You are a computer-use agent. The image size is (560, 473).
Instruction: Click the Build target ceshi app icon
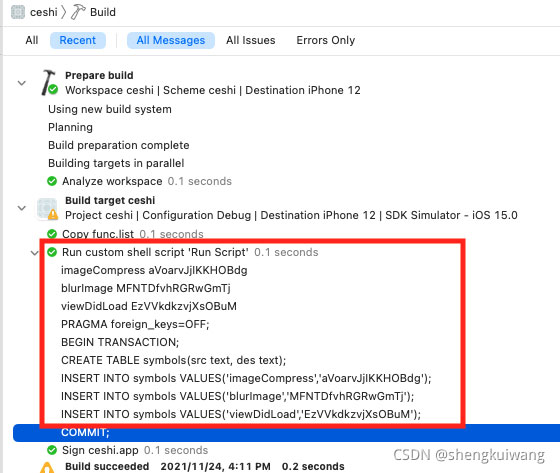point(47,209)
